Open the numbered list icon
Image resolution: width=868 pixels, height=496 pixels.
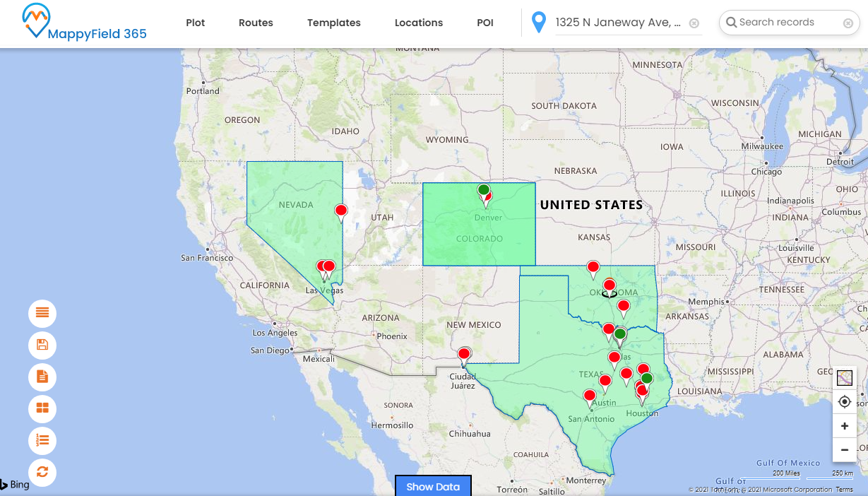42,440
